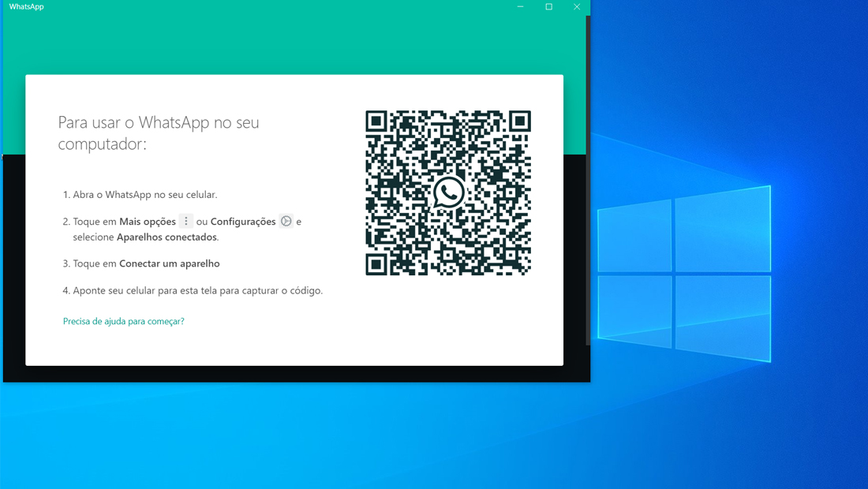Close the WhatsApp window
This screenshot has width=868, height=489.
click(577, 6)
